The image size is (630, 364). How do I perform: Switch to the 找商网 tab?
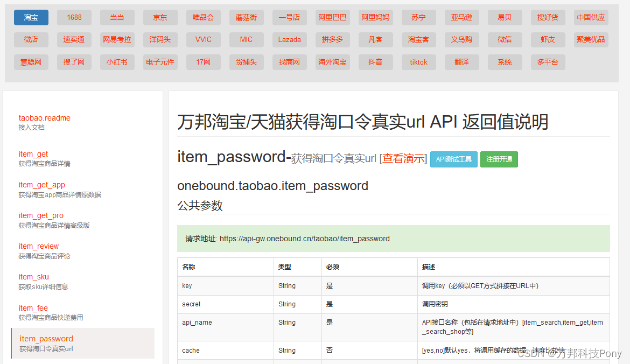(x=289, y=62)
